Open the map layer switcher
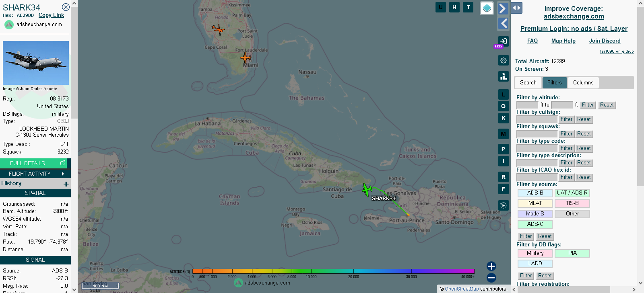This screenshot has width=644, height=293. point(487,8)
